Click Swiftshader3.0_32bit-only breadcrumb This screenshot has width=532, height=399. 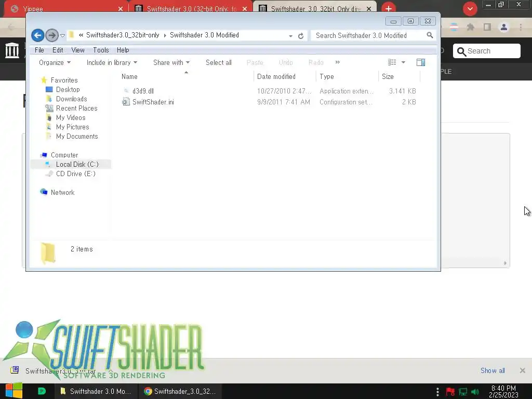(x=123, y=35)
